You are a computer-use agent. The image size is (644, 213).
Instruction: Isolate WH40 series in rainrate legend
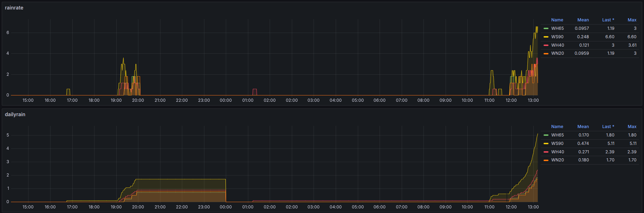point(557,45)
